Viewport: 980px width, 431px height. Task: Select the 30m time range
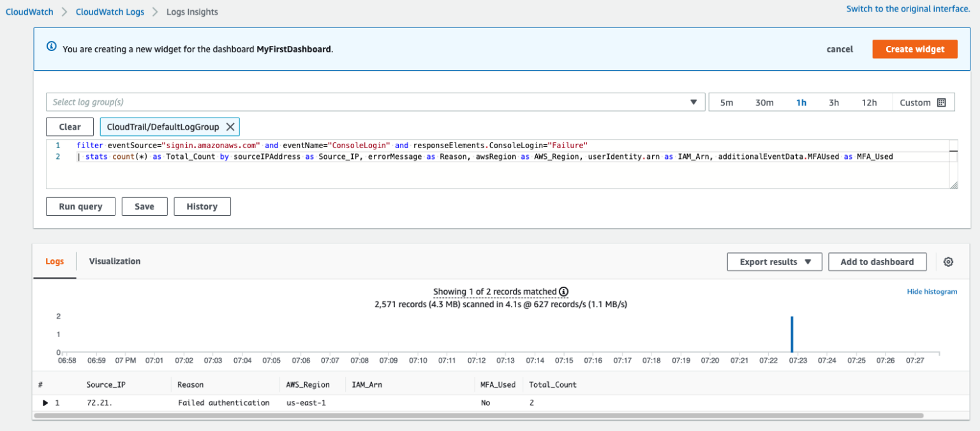coord(764,103)
